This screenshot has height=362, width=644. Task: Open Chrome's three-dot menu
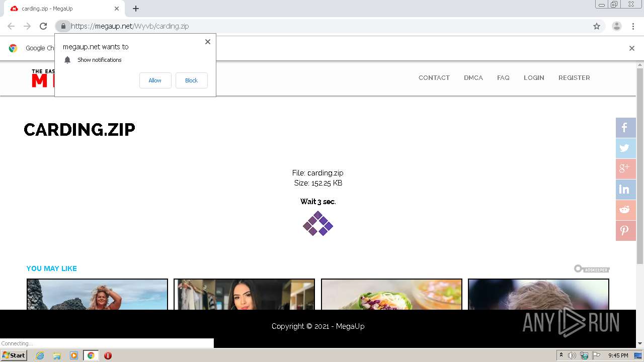pos(633,26)
